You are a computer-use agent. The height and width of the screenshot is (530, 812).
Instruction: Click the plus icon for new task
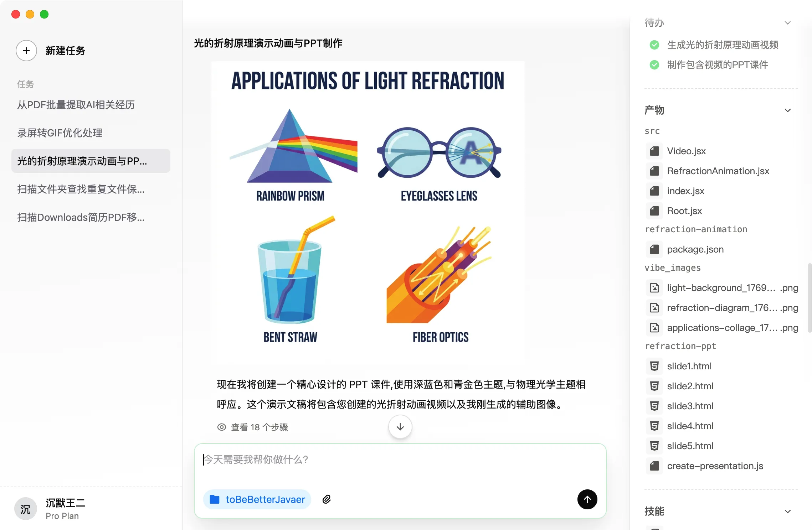(26, 51)
